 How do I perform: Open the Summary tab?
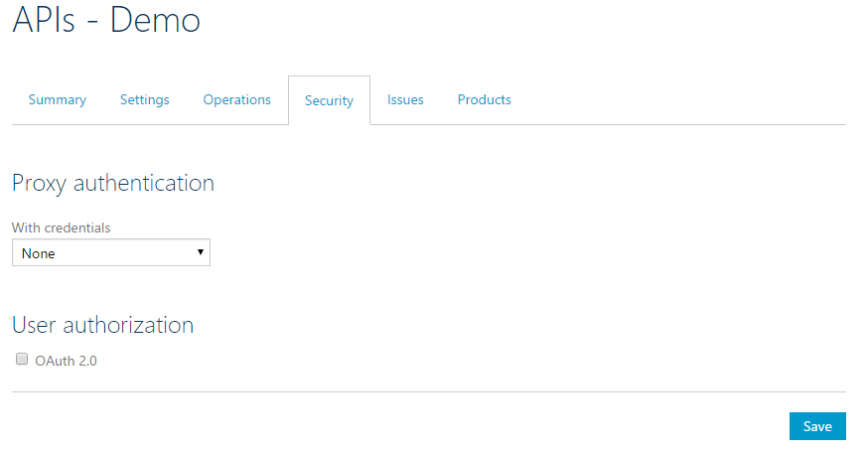pyautogui.click(x=58, y=99)
